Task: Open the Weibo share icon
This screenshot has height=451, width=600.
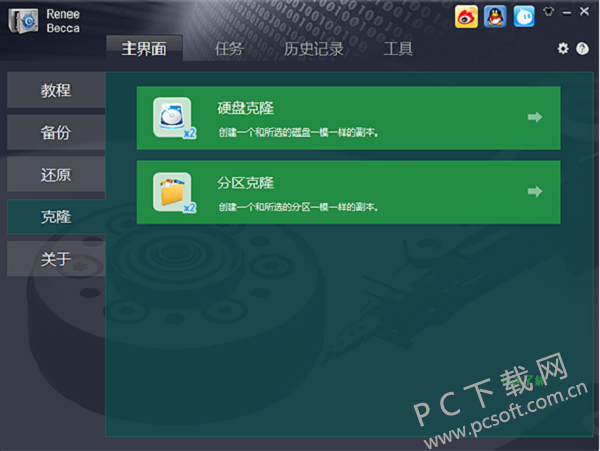Action: (x=466, y=16)
